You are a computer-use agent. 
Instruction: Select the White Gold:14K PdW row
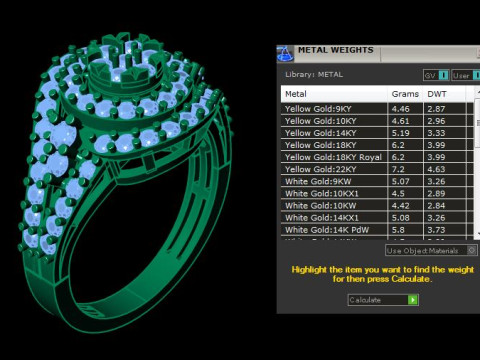click(x=377, y=230)
